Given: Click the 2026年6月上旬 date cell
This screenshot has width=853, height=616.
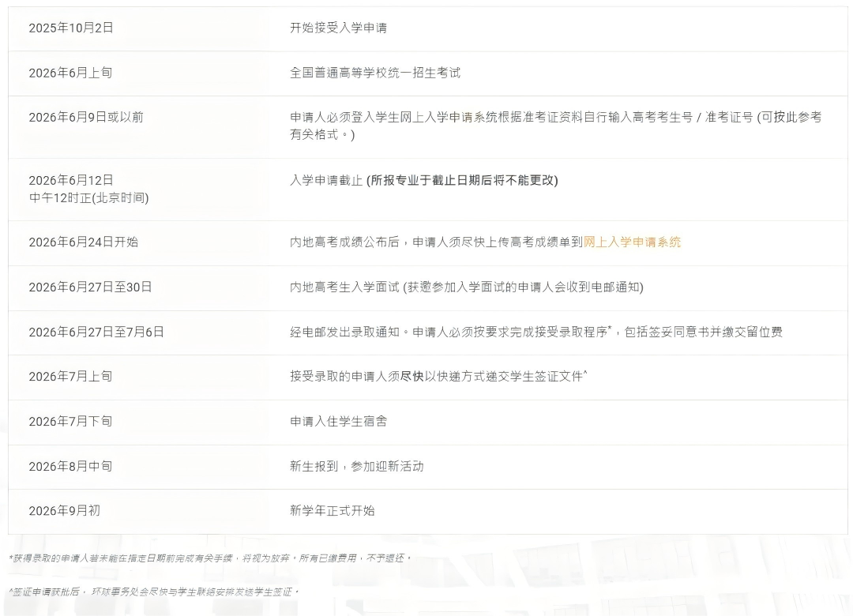Looking at the screenshot, I should click(70, 73).
